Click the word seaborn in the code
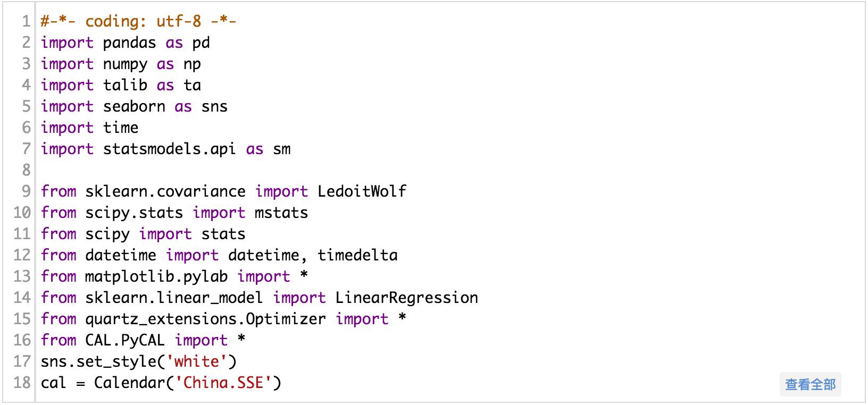The image size is (868, 405). pos(134,106)
